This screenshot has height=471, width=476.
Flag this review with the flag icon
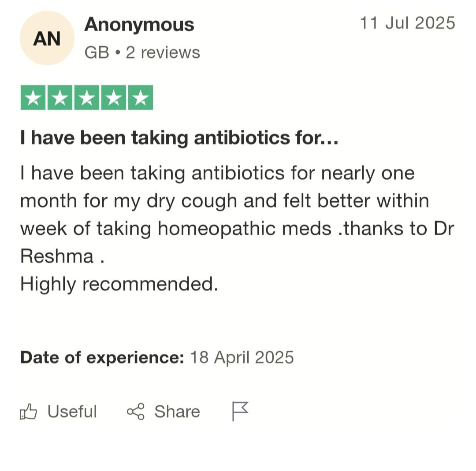coord(240,411)
